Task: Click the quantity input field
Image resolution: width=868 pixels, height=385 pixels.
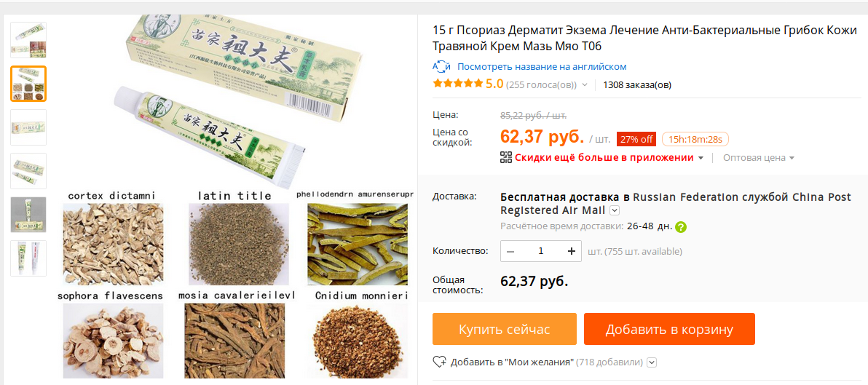Action: pyautogui.click(x=541, y=251)
